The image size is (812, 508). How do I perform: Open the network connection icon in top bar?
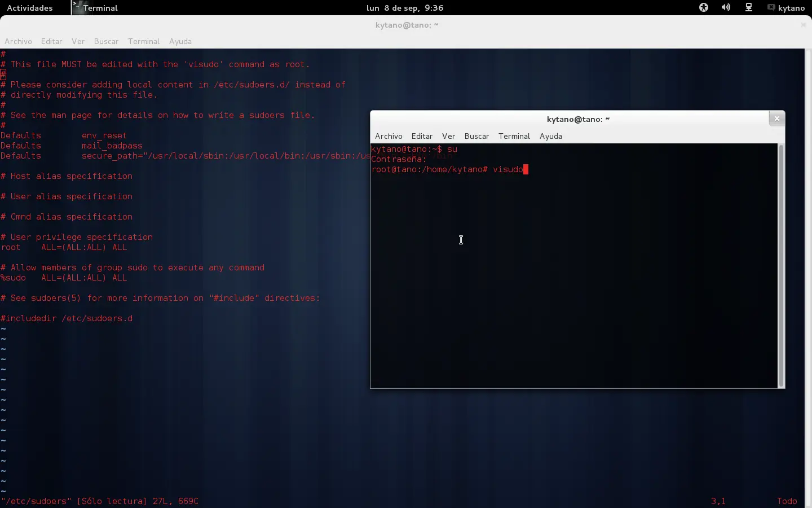tap(749, 8)
